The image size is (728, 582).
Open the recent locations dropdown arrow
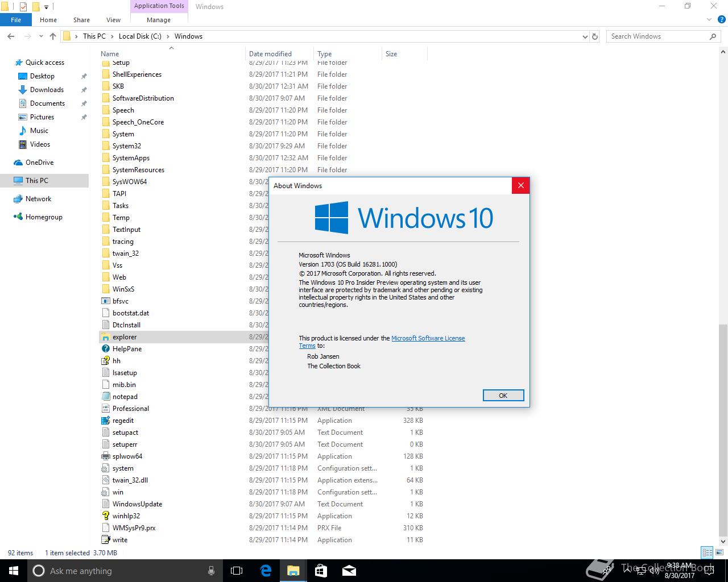click(x=41, y=36)
